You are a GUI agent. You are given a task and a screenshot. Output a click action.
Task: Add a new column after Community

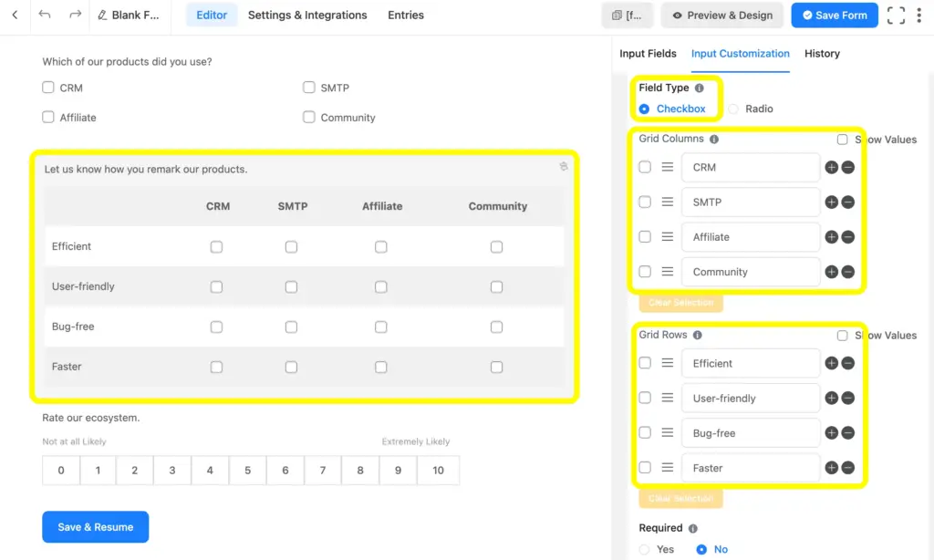coord(832,271)
